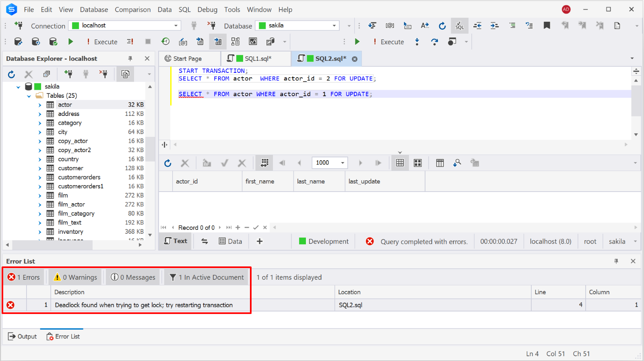Viewport: 644px width, 361px height.
Task: Collapse the sakila database node
Action: [x=18, y=87]
